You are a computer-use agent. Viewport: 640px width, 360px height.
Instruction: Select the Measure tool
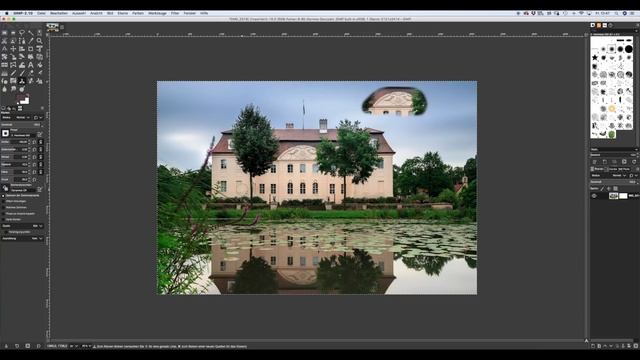point(4,49)
